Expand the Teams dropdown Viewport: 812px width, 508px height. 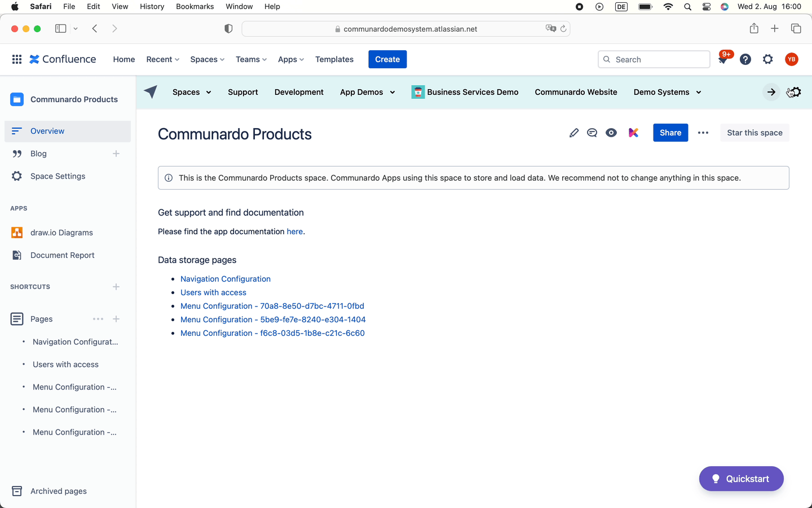[251, 59]
